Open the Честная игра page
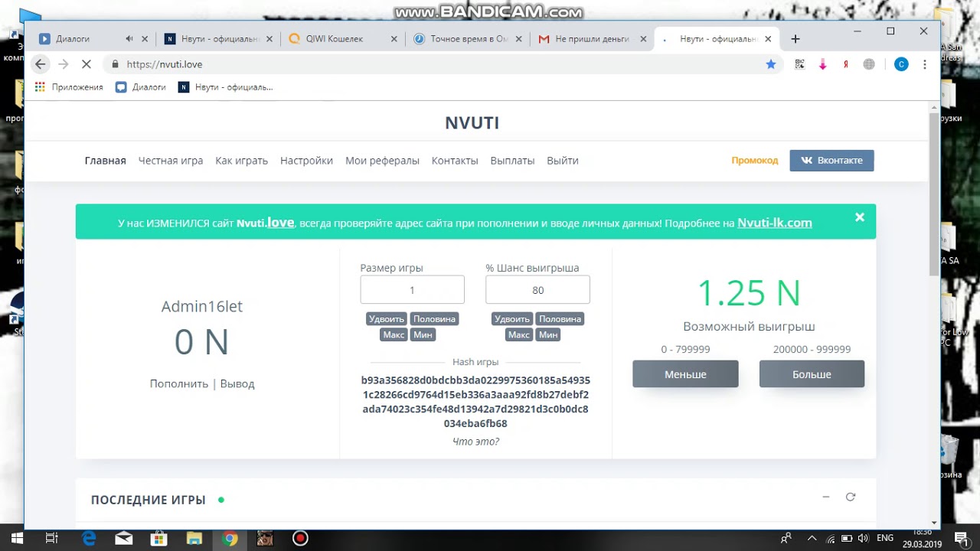Viewport: 980px width, 551px height. pyautogui.click(x=171, y=161)
